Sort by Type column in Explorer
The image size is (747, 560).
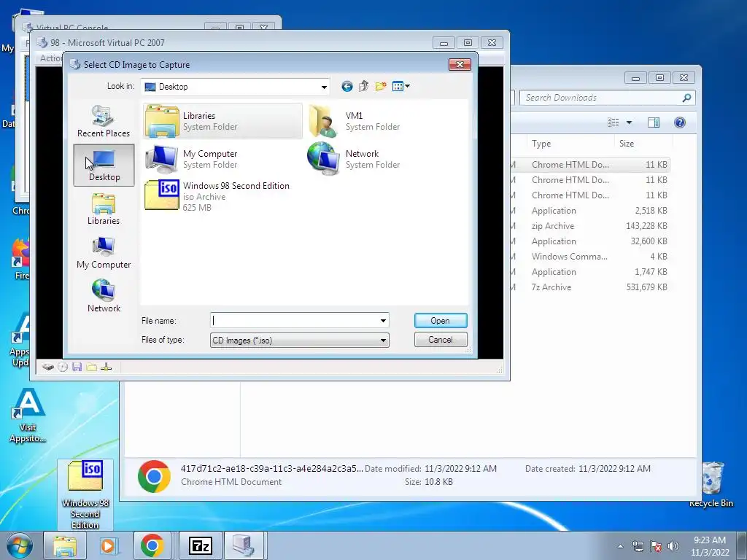570,144
